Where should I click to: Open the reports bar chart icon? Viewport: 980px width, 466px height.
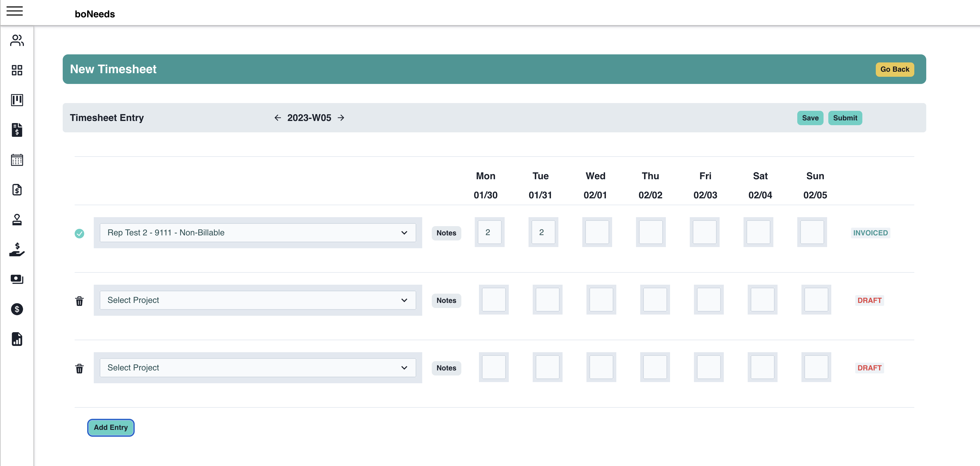pyautogui.click(x=17, y=339)
